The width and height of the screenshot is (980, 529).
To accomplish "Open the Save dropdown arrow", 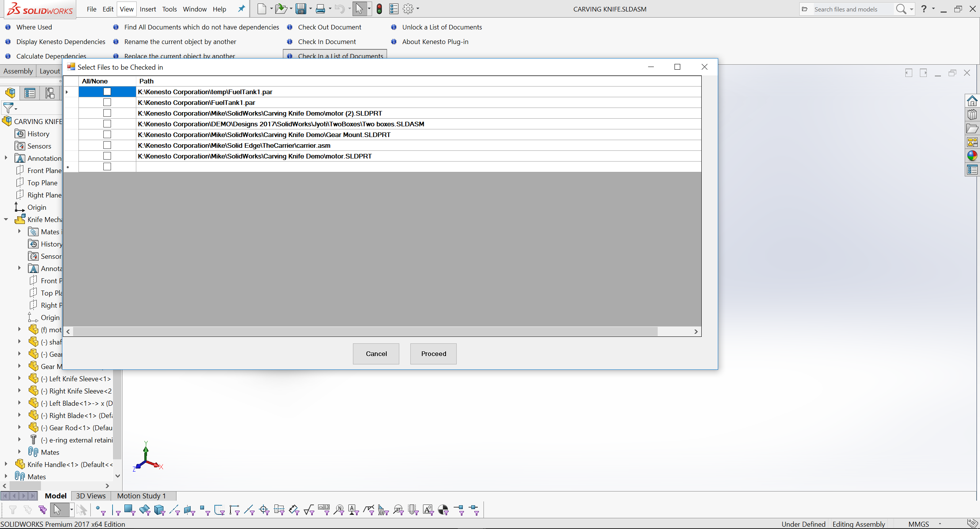I will (x=310, y=9).
